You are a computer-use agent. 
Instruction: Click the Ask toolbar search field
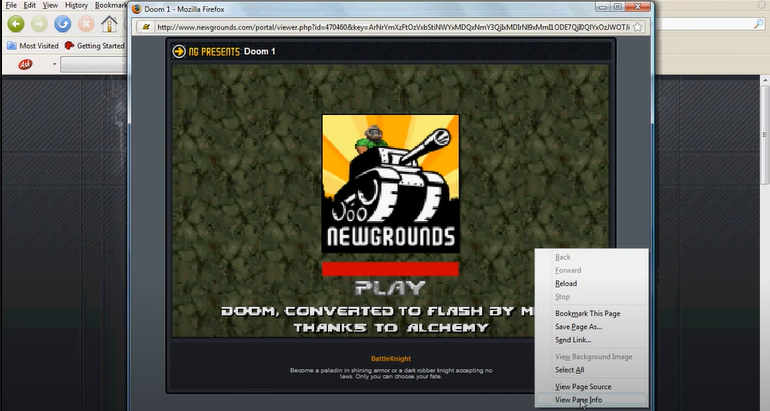(93, 64)
